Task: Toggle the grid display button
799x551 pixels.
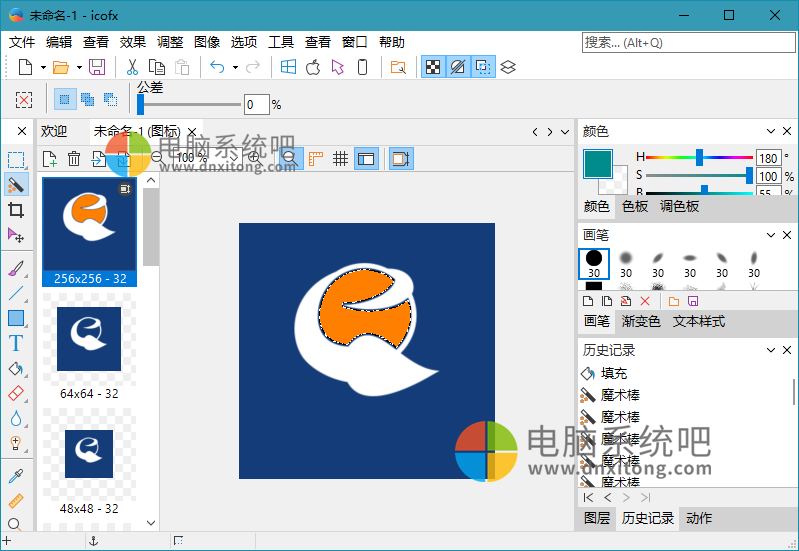Action: click(340, 159)
